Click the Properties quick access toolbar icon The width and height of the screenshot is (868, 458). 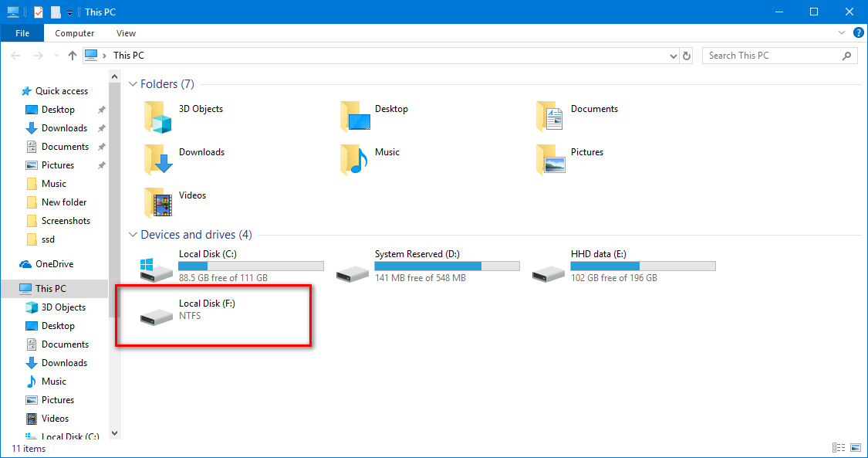(39, 12)
